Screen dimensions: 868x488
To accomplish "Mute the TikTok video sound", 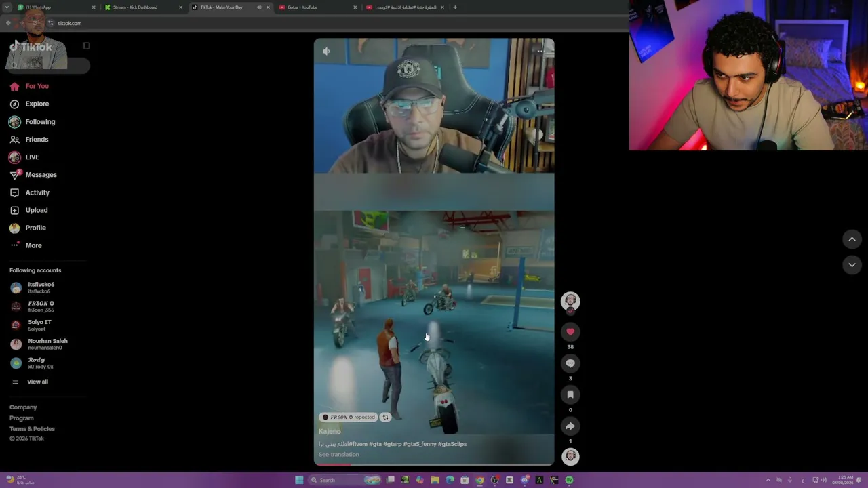I will click(326, 52).
